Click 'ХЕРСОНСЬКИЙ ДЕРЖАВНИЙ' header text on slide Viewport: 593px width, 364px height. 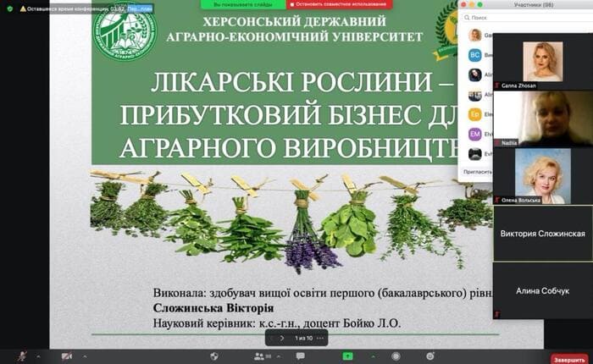click(294, 21)
